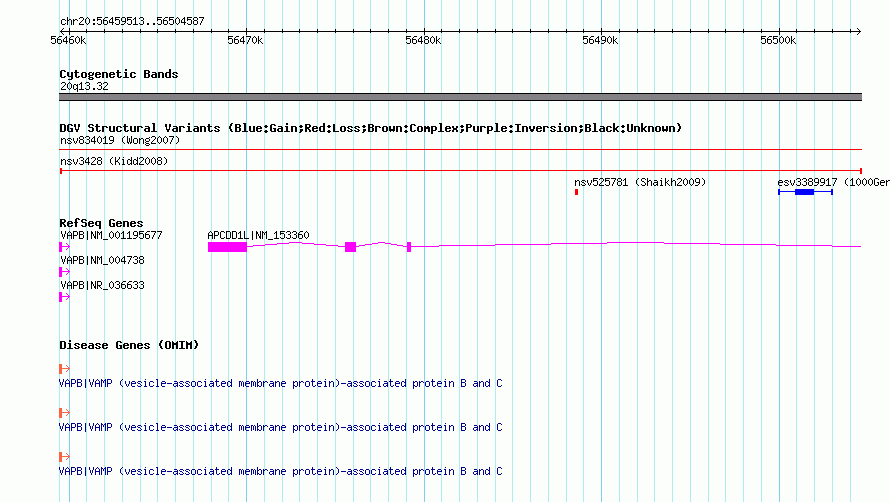
Task: Select the middle exon block of APCDD1L
Action: pyautogui.click(x=350, y=246)
